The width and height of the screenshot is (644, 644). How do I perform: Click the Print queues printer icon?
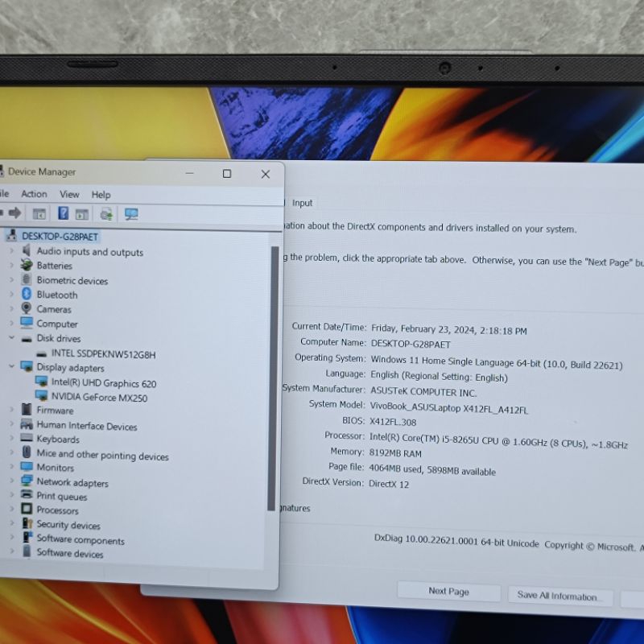coord(27,494)
